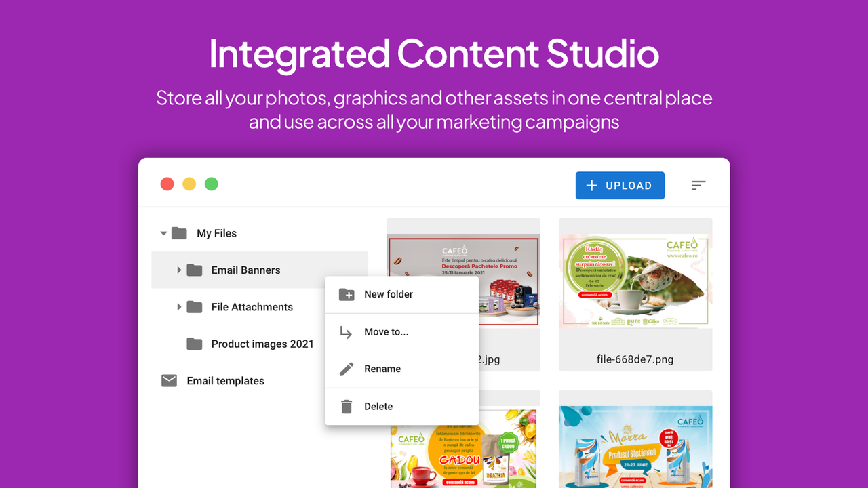
Task: Click the plus icon inside the Upload button
Action: 591,185
